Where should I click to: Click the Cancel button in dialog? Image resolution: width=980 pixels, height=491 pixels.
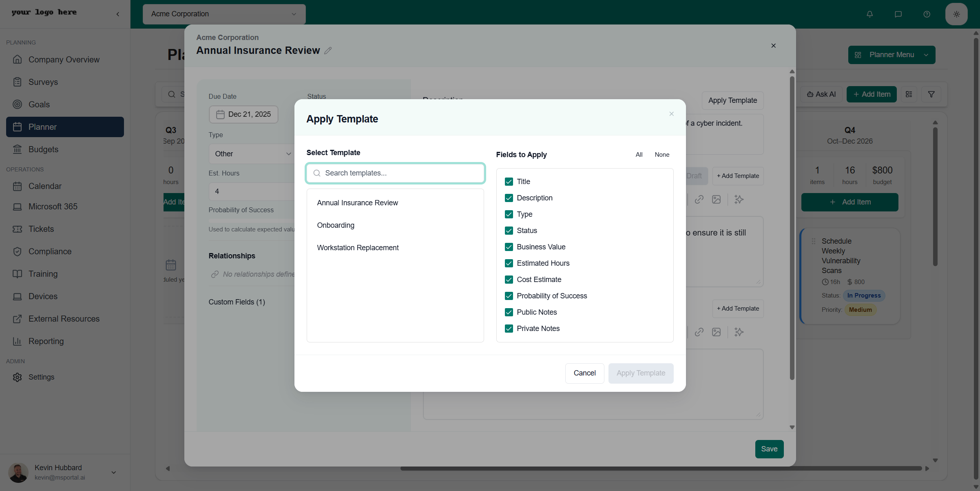click(x=584, y=373)
